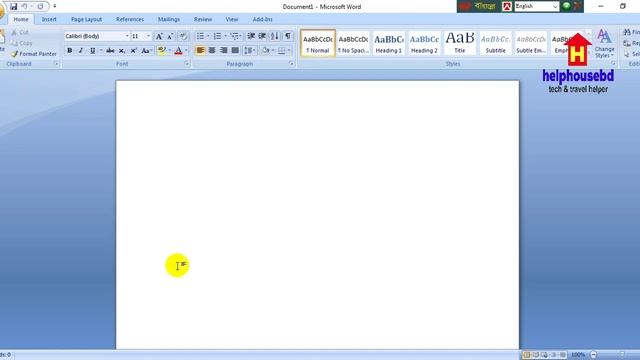Click the Undo icon in Quick Access toolbar
This screenshot has width=640, height=360.
pos(24,7)
